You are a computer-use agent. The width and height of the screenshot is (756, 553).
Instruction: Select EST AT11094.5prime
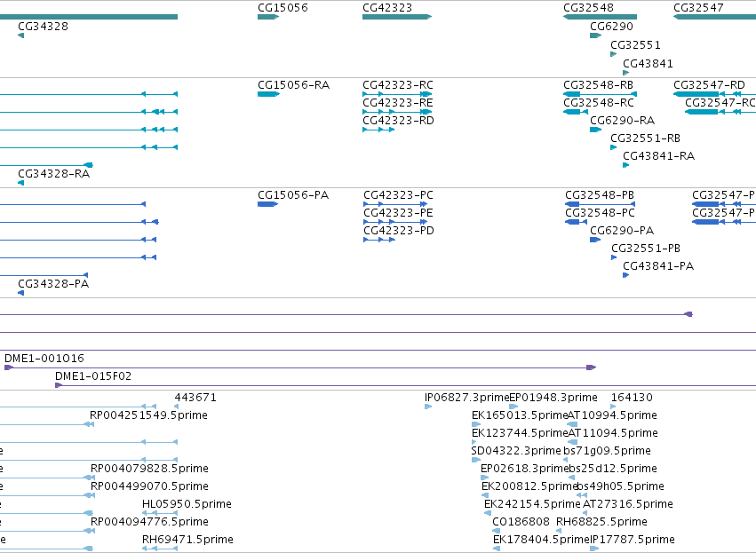click(613, 433)
